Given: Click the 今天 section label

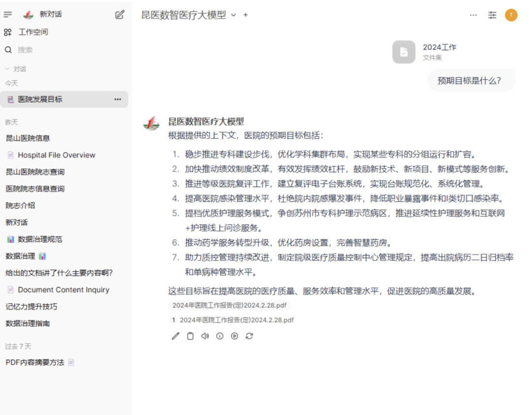Looking at the screenshot, I should click(11, 83).
